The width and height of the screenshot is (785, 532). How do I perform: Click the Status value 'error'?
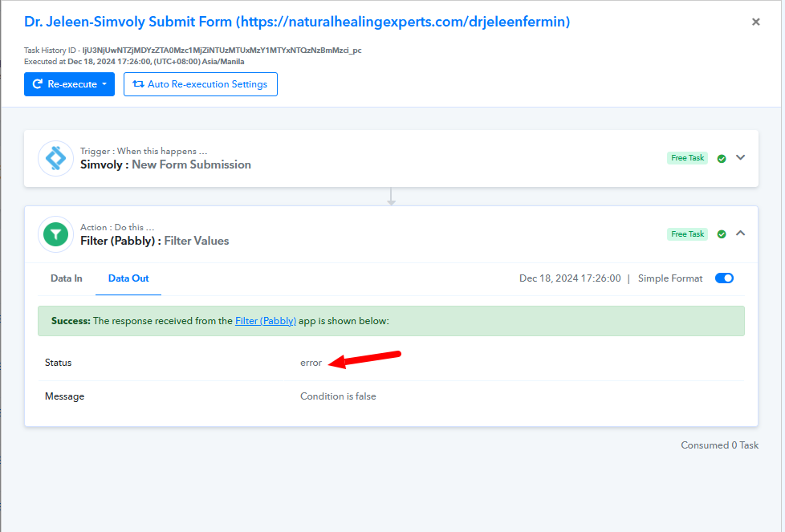[x=311, y=363]
